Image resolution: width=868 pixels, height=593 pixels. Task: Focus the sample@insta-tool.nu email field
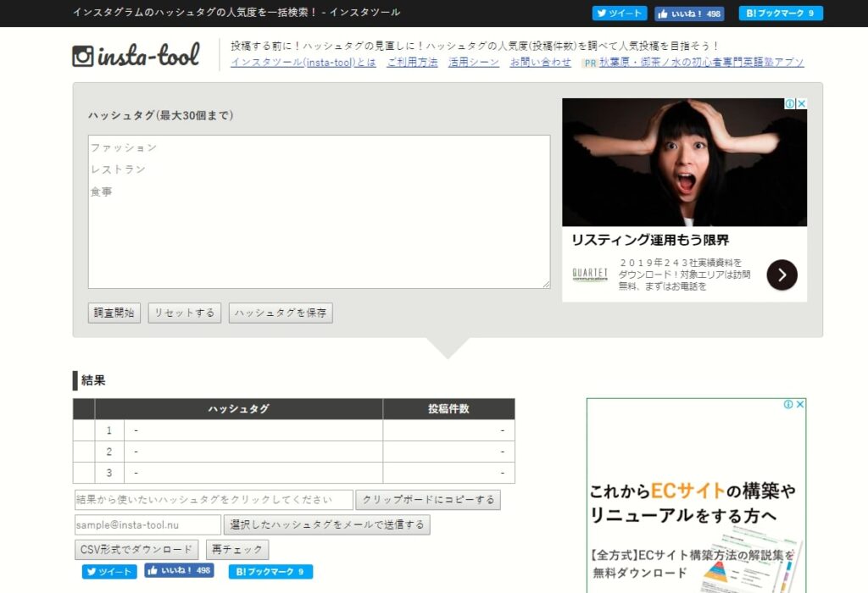[x=147, y=525]
